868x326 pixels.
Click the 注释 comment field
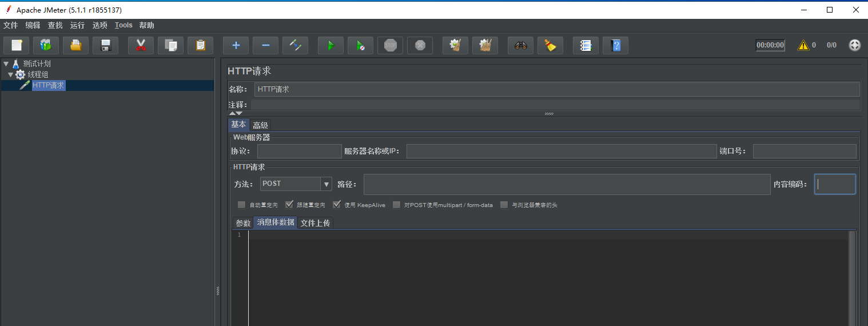pyautogui.click(x=555, y=105)
